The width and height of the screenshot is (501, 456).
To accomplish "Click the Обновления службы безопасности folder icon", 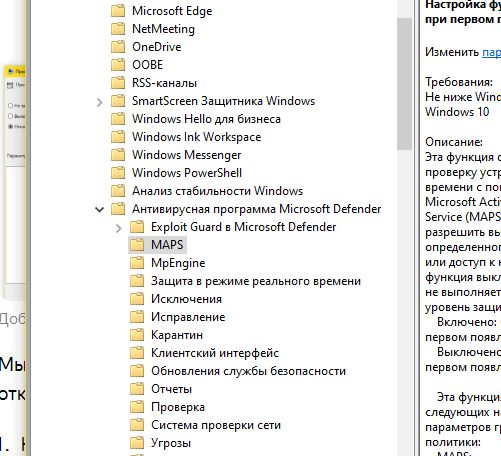I will [x=137, y=371].
